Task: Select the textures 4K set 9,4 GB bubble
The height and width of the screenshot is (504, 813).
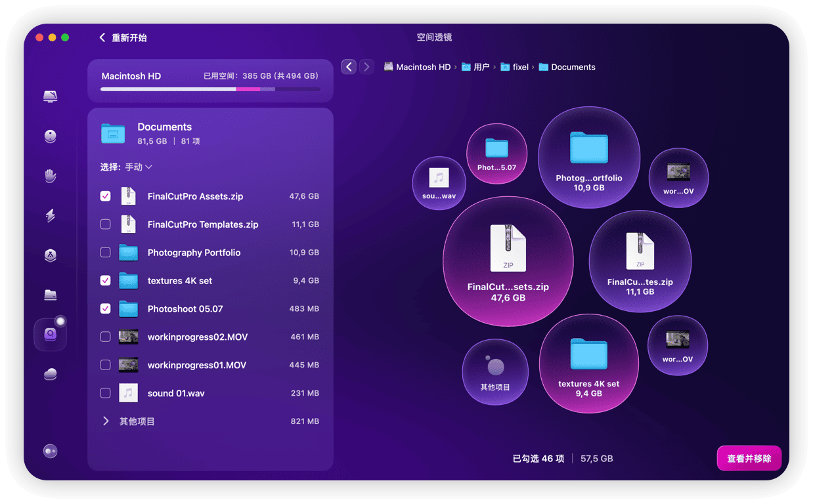Action: click(588, 363)
